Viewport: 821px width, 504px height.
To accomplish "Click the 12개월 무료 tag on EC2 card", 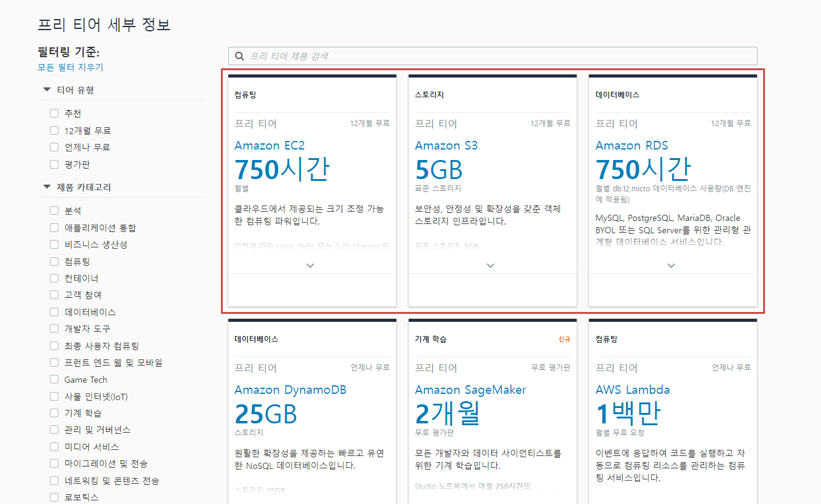I will click(370, 123).
